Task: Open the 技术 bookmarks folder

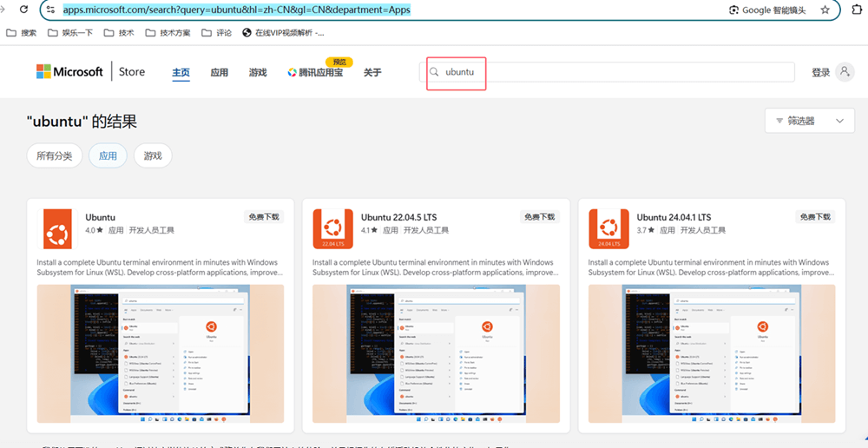Action: 119,33
